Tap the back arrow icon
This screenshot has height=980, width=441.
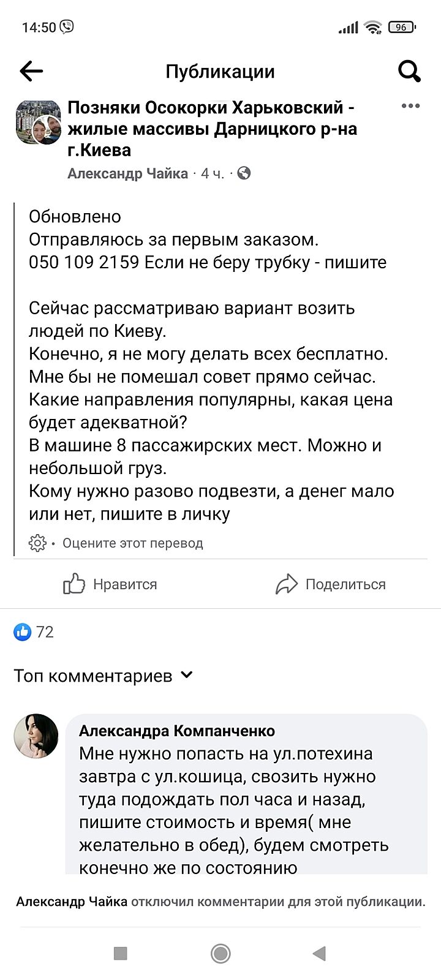tap(32, 72)
